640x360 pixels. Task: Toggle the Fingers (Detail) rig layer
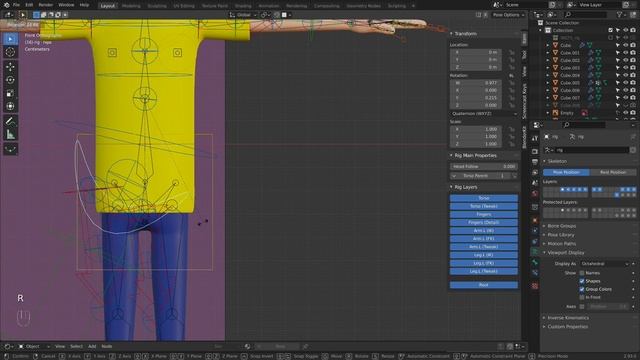[484, 222]
